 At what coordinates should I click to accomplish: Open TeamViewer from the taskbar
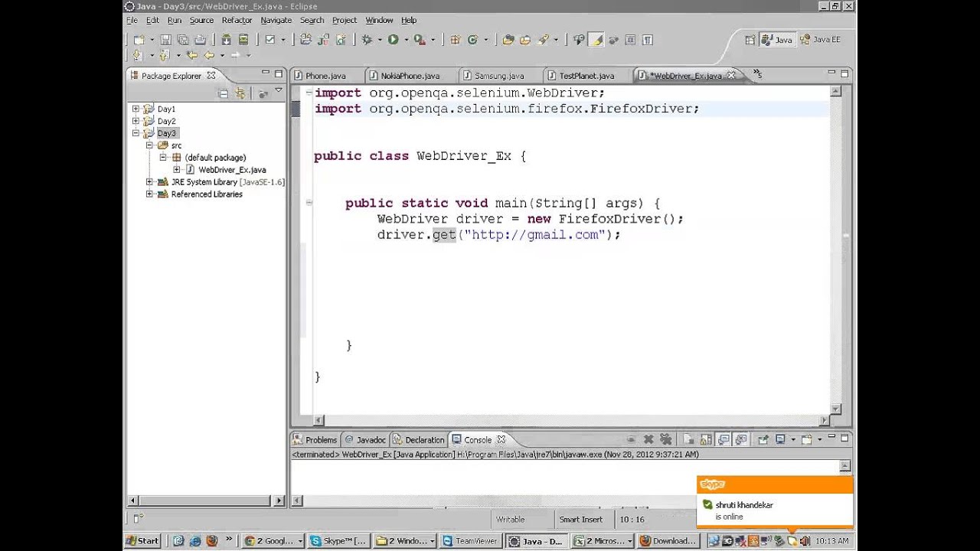tap(471, 540)
